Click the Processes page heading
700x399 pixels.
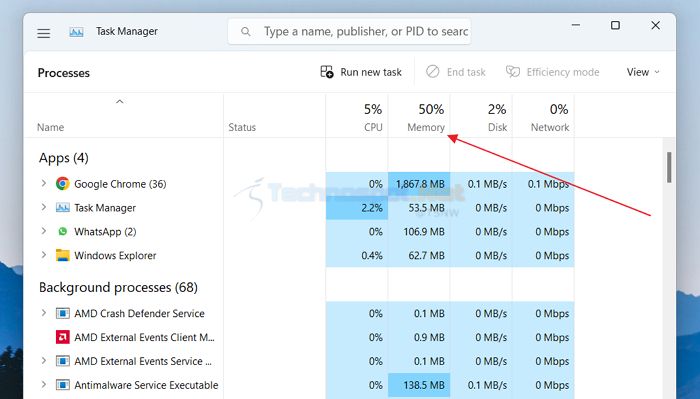pos(63,73)
